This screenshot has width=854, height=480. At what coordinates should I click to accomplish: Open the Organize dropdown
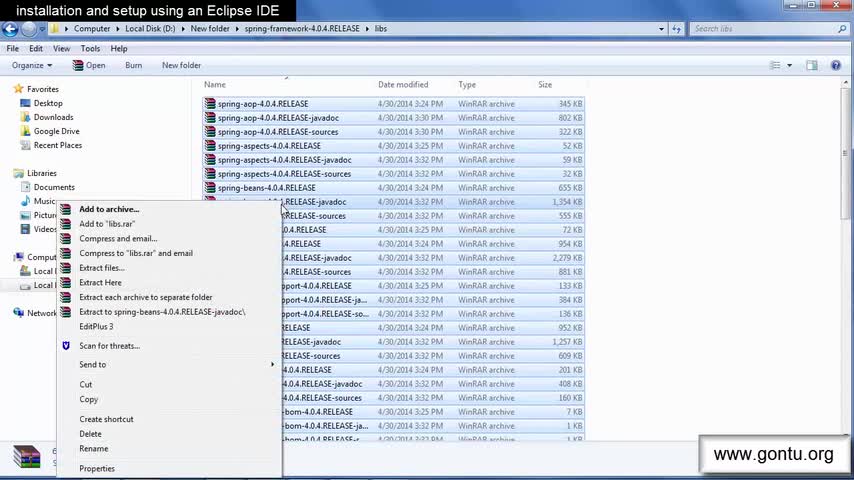pyautogui.click(x=32, y=65)
